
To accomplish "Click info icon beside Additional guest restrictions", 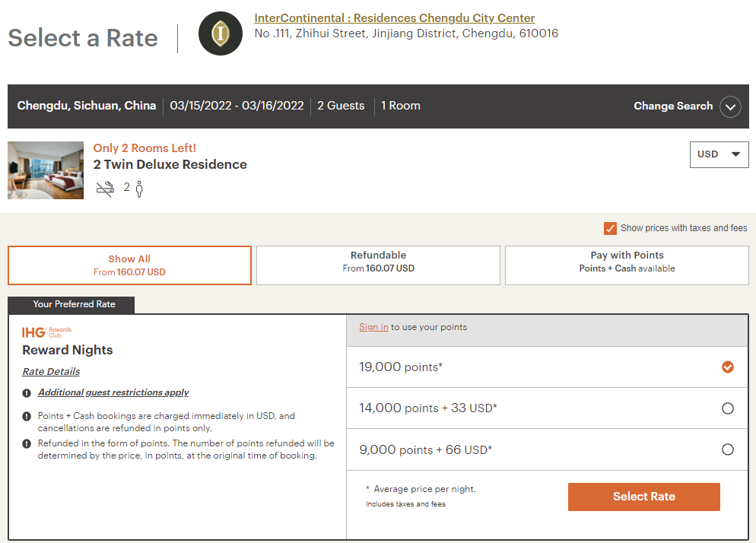I will (x=27, y=393).
